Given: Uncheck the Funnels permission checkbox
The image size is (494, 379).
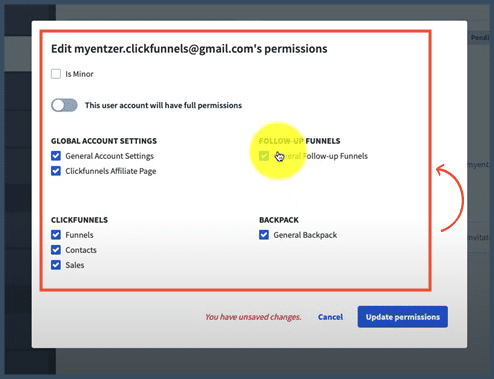Looking at the screenshot, I should (x=56, y=235).
